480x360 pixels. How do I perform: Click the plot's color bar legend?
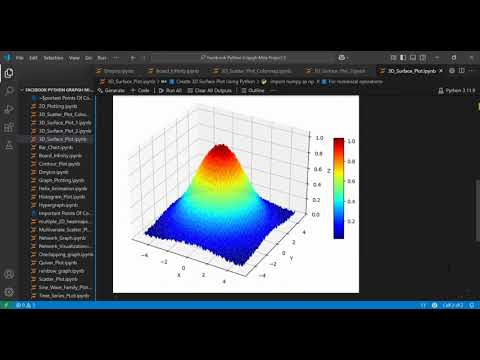(339, 188)
